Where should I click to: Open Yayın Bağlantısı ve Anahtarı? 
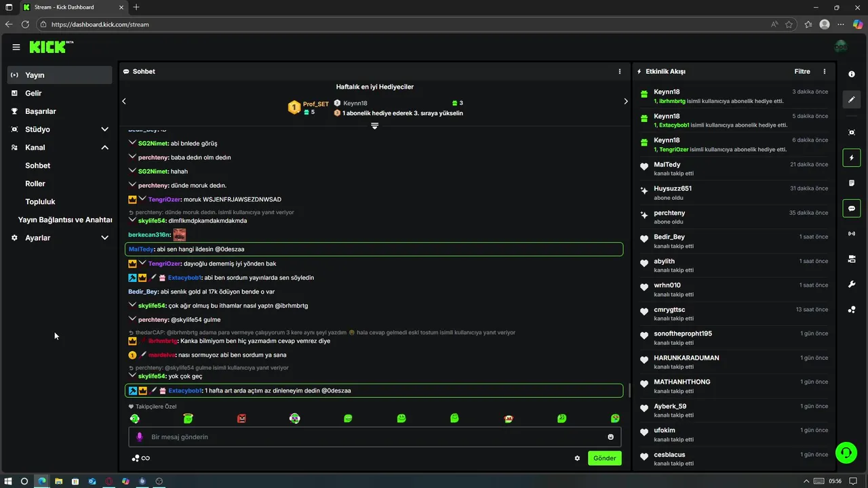tap(65, 220)
